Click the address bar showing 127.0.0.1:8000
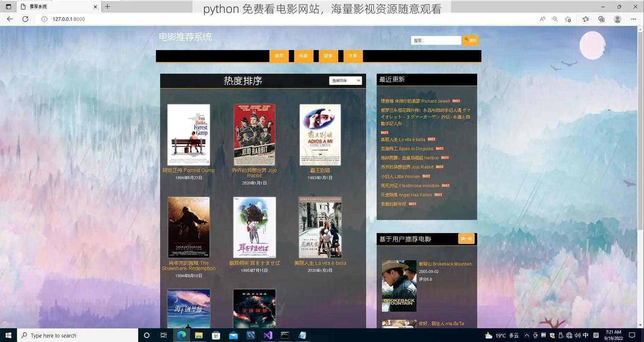Screen dimensions: 644x342 point(68,19)
